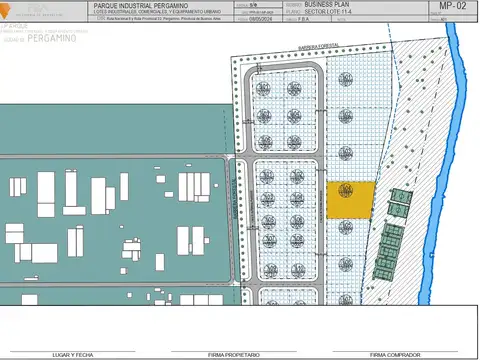Click the 'SECTOR LOTE 11.4' plan label
This screenshot has height=360, width=480.
point(328,12)
